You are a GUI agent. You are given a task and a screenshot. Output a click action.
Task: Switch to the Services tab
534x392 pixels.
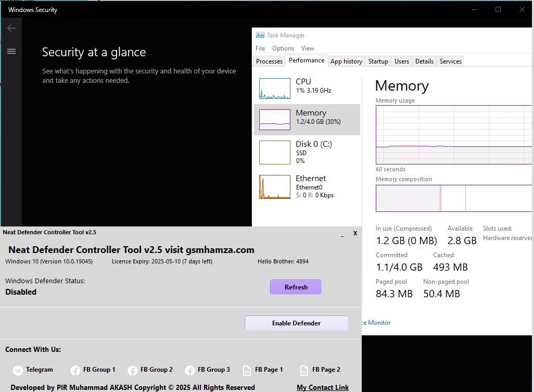(451, 61)
